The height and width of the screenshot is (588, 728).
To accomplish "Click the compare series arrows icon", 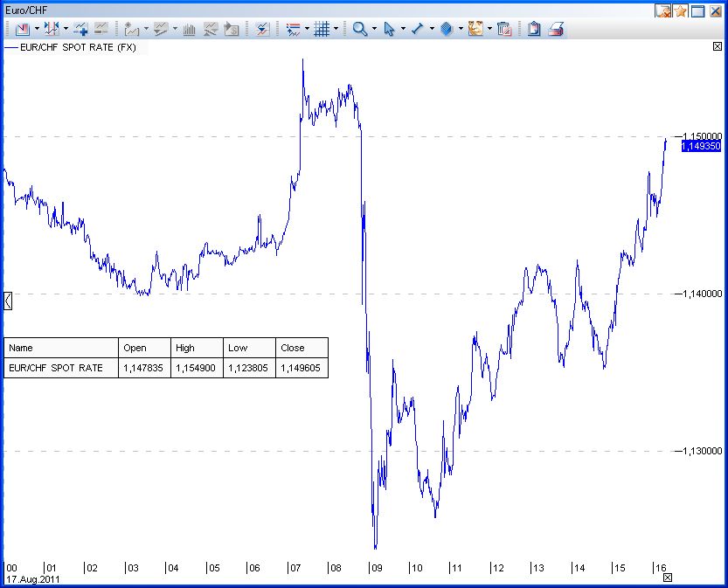I will [51, 29].
